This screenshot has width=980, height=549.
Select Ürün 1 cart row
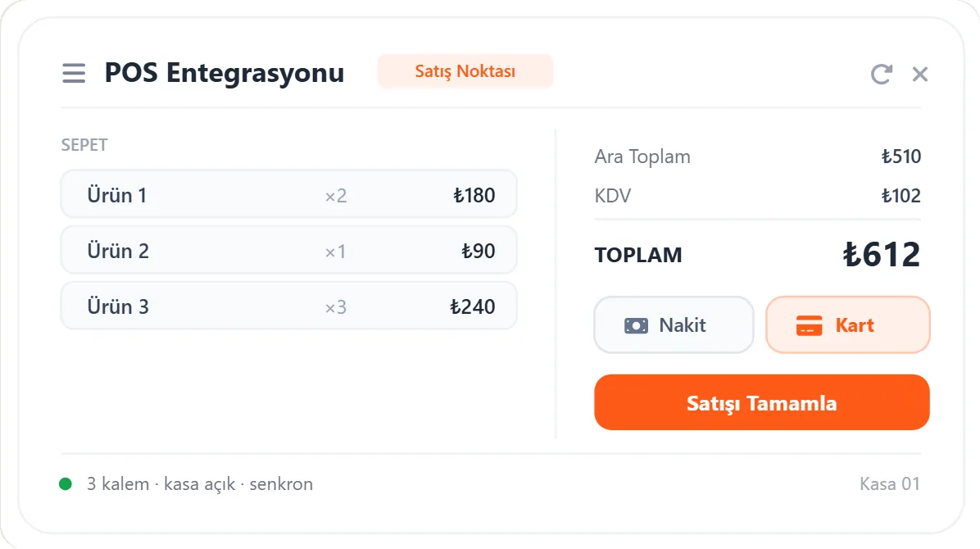[288, 194]
